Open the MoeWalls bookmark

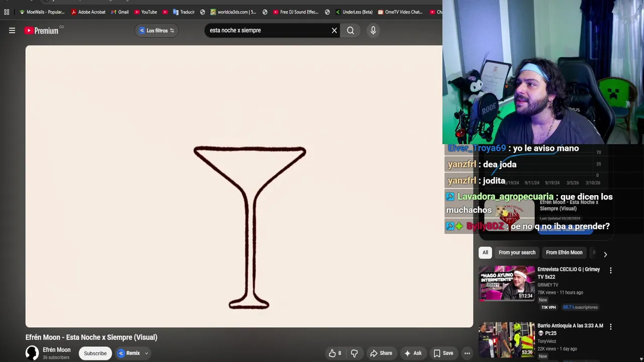(42, 12)
